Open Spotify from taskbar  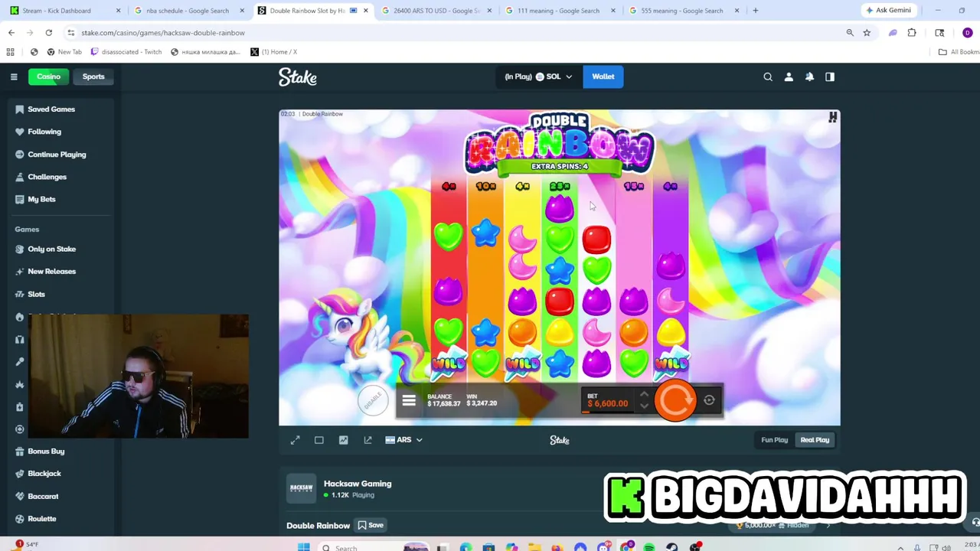coord(649,547)
